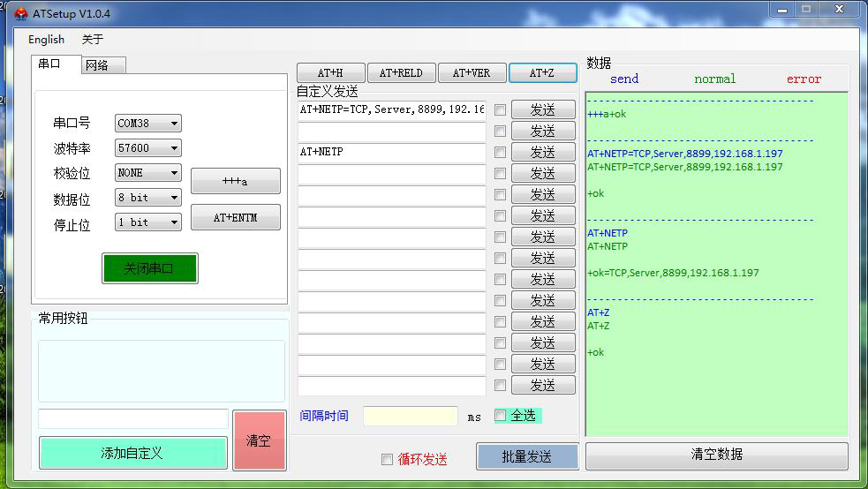Click the AT+RELD quick command button
Viewport: 868px width, 489px height.
pos(400,72)
